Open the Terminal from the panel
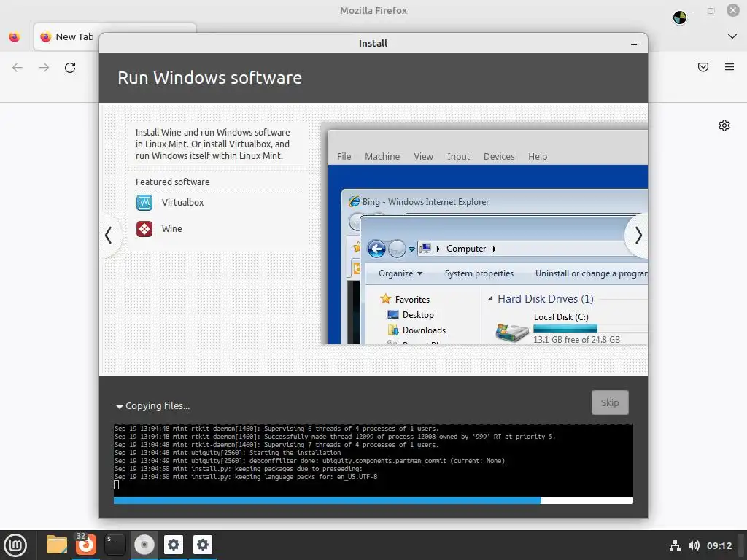Screen dimensions: 747x560 coord(115,545)
